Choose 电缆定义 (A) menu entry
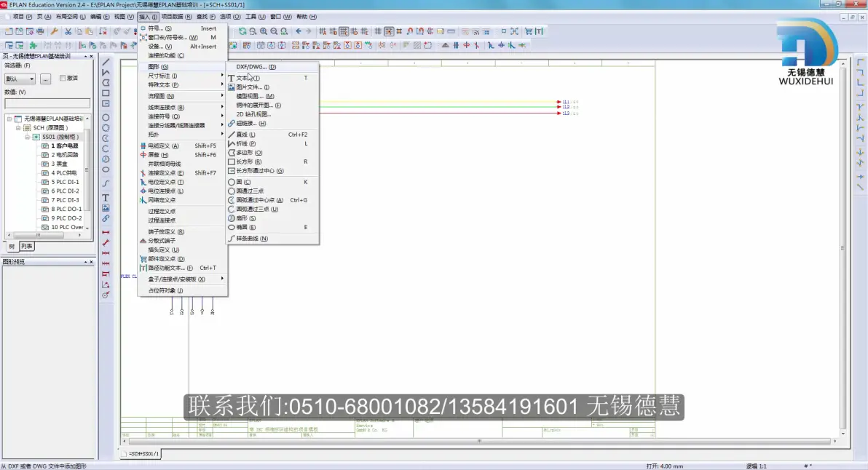Image resolution: width=868 pixels, height=470 pixels. point(183,146)
